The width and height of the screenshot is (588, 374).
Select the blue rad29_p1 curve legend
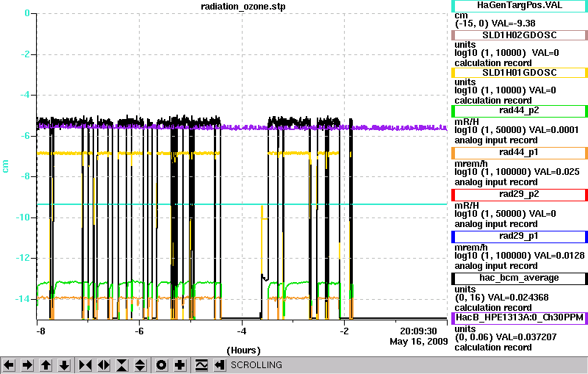pos(520,237)
